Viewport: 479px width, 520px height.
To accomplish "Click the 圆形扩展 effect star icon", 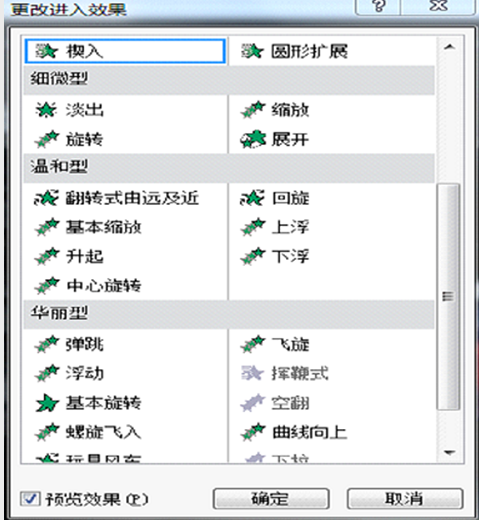I will [252, 51].
